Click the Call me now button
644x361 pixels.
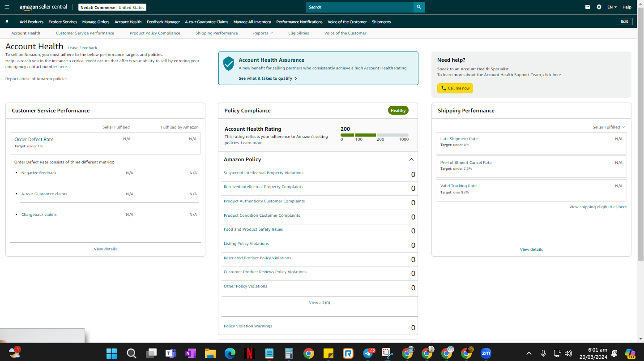pos(455,88)
